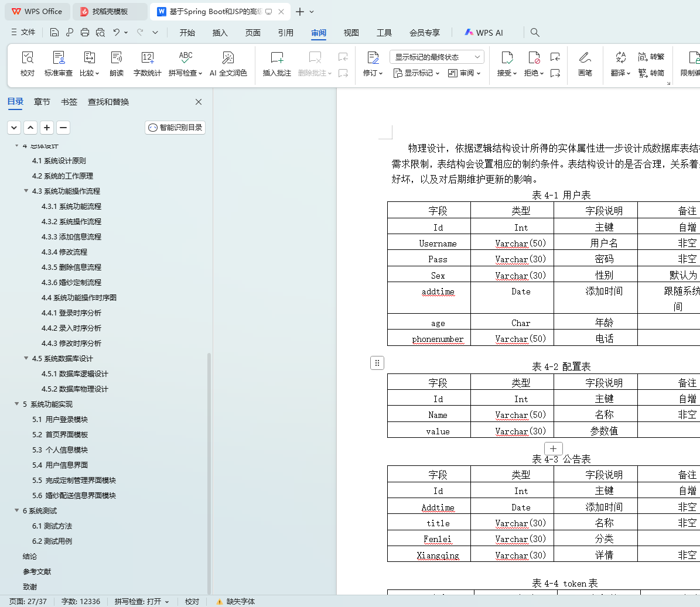Open 字数统计 word count
This screenshot has width=700, height=607.
tap(147, 63)
